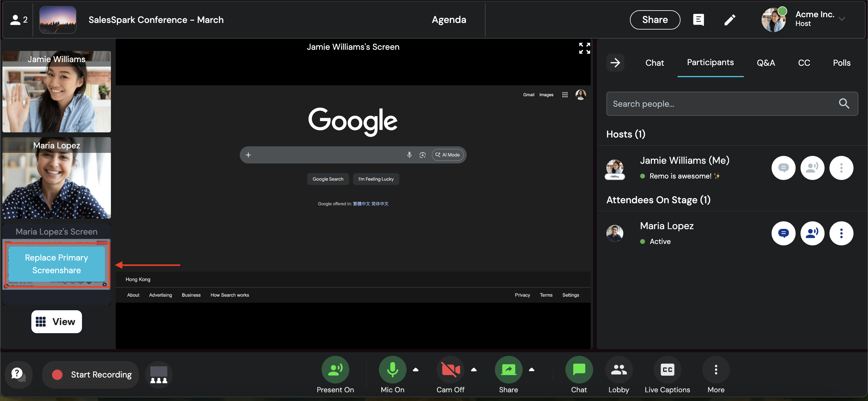Screen dimensions: 868x401
Task: Click the fullscreen expand icon on shared screen
Action: 584,48
